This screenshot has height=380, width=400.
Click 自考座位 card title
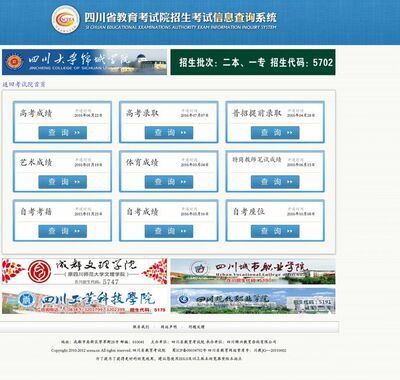click(x=249, y=212)
